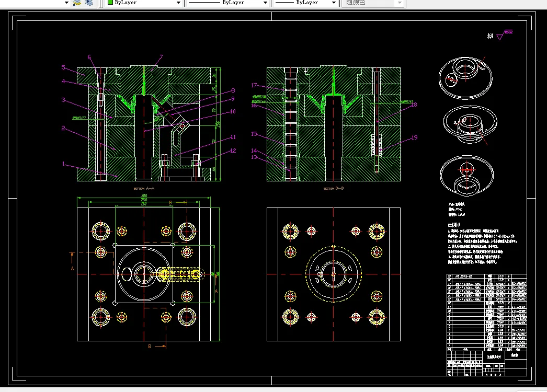Image resolution: width=547 pixels, height=392 pixels.
Task: Select callout number 7 above section A-A
Action: click(161, 57)
